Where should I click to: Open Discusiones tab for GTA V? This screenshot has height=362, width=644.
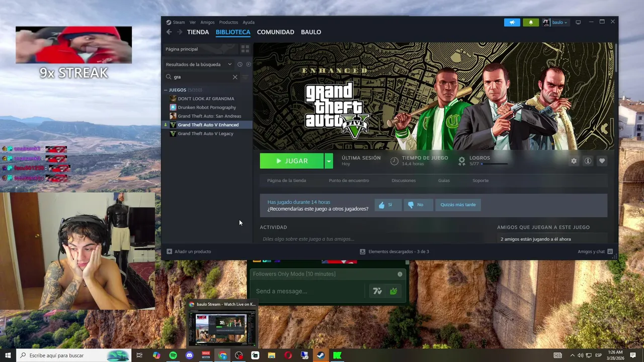click(404, 180)
